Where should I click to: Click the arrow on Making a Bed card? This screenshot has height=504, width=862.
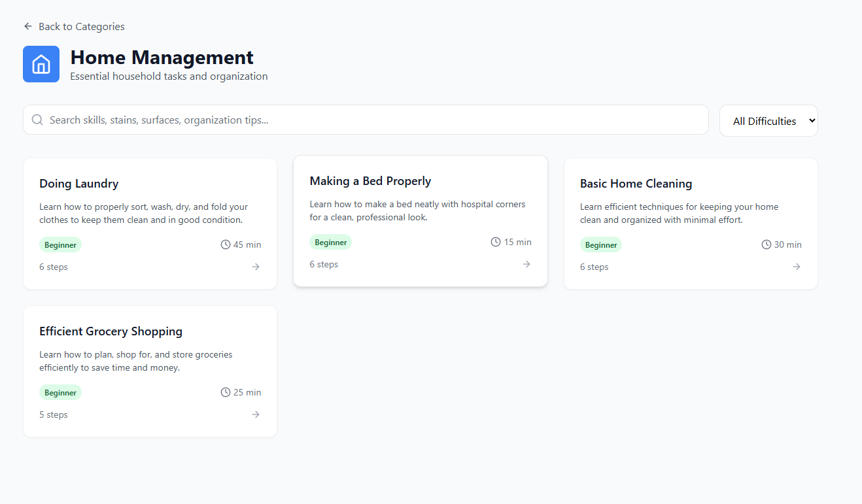(x=526, y=264)
